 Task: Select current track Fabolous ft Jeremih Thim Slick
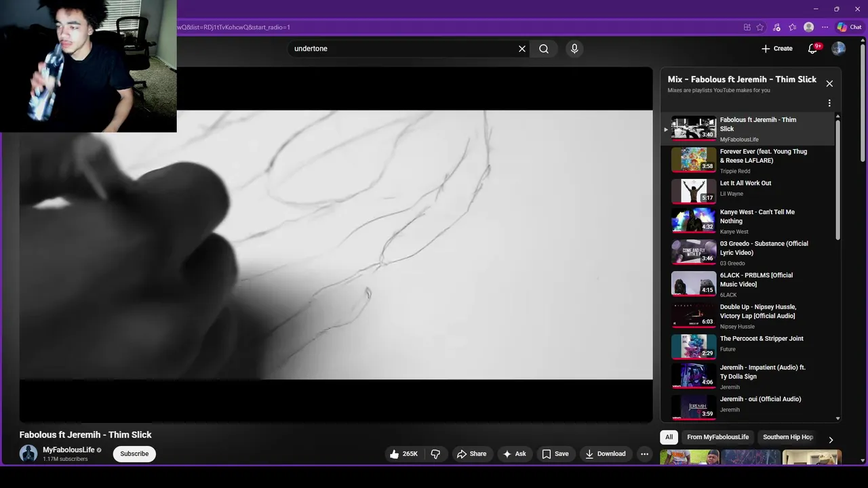746,129
